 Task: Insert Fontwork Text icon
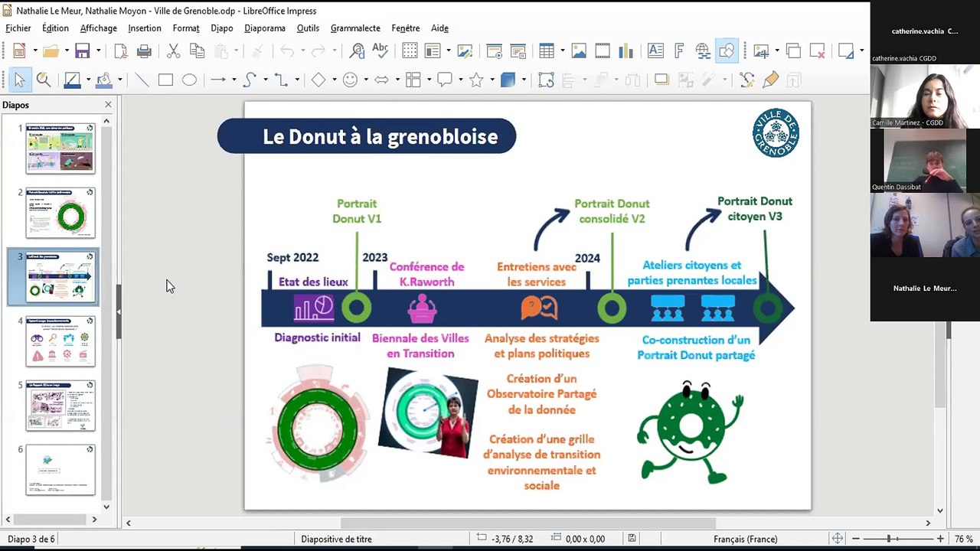click(679, 51)
